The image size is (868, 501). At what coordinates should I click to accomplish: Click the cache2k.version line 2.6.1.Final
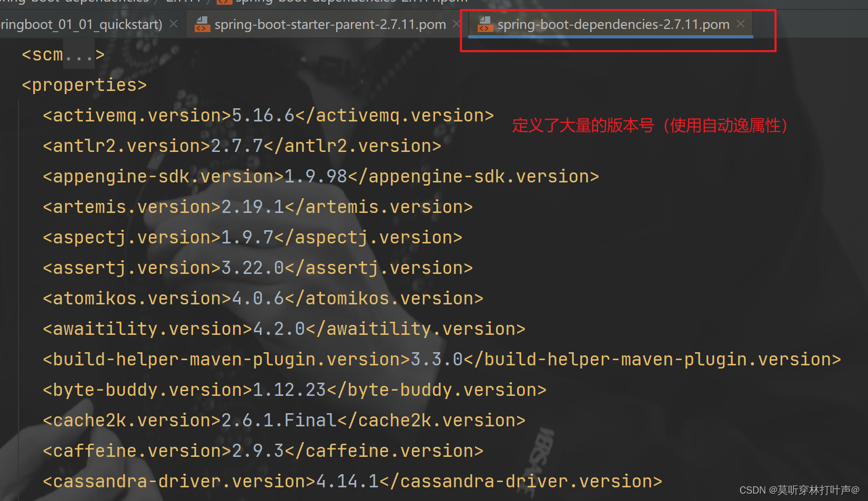click(284, 420)
